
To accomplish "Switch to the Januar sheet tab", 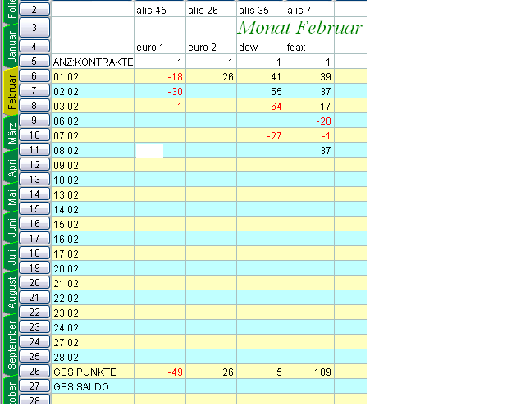I will click(x=11, y=47).
